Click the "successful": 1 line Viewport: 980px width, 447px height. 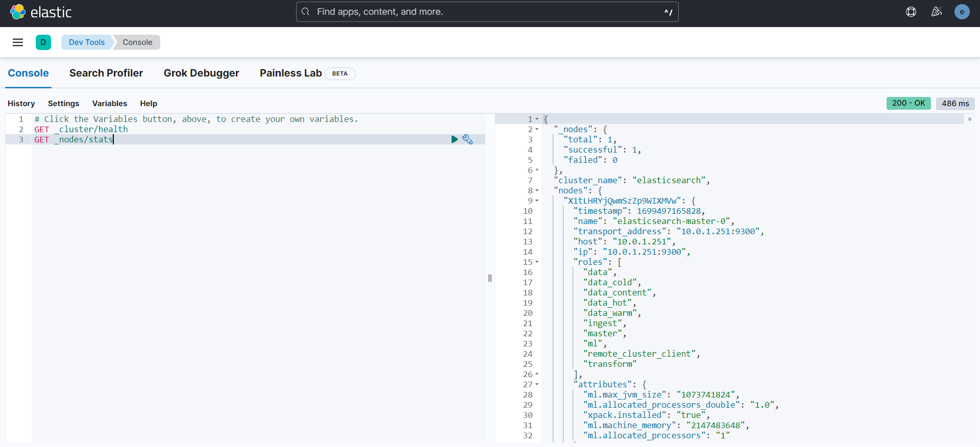(x=602, y=150)
